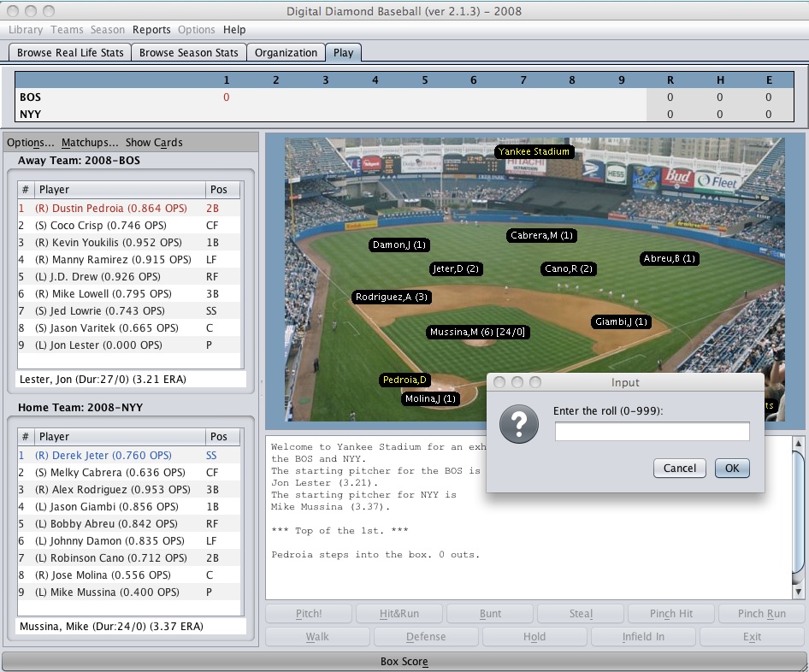Open the Box Score bar

point(404,661)
